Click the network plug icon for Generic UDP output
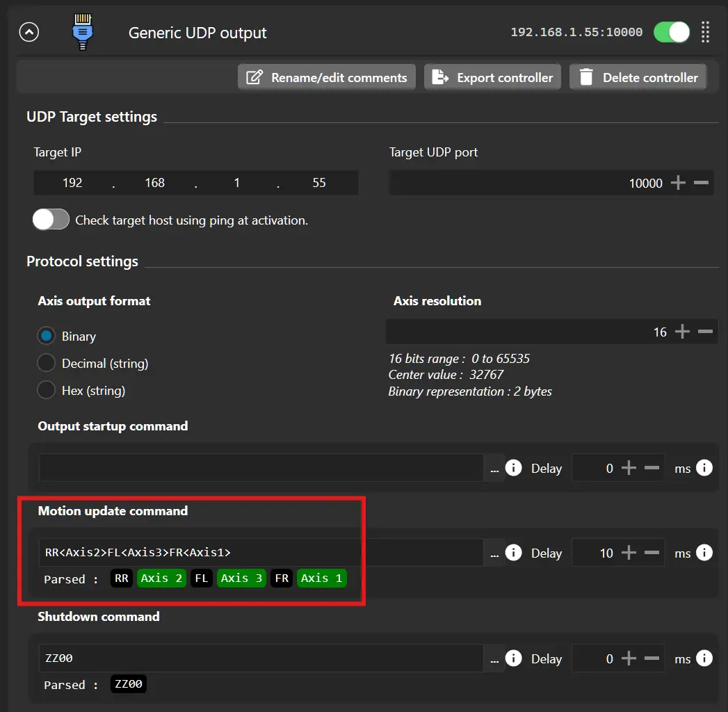The width and height of the screenshot is (728, 712). pyautogui.click(x=83, y=31)
